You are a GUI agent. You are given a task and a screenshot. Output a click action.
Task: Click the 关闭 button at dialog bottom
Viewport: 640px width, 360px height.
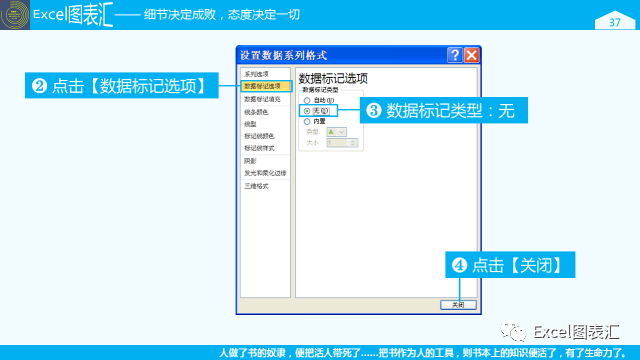coord(458,305)
